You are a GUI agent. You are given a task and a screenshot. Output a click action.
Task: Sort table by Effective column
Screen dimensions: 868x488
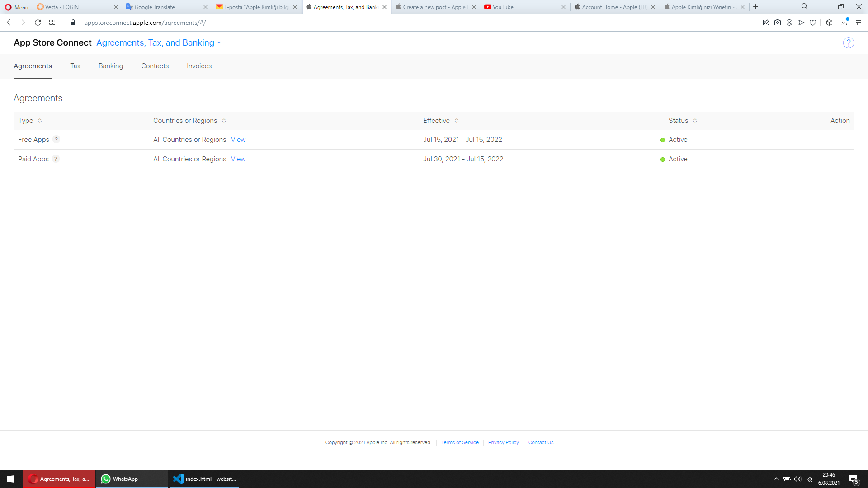[441, 121]
